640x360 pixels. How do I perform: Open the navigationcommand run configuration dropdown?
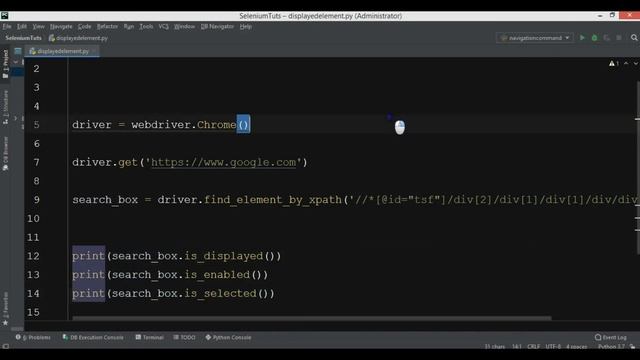(x=535, y=38)
